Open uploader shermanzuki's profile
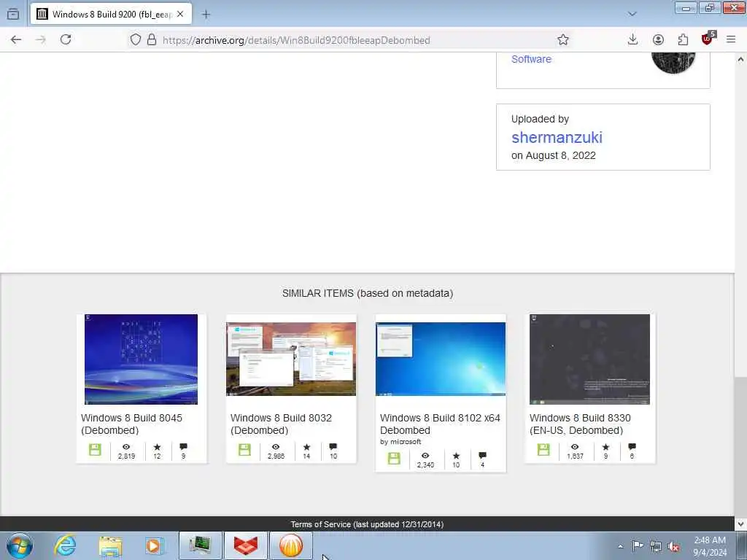Screen dimensions: 747x560 point(557,137)
